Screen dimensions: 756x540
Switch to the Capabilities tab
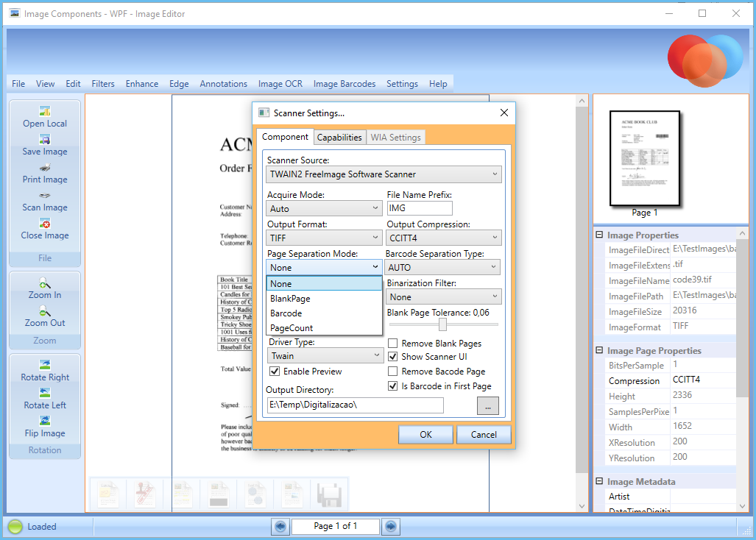(339, 138)
